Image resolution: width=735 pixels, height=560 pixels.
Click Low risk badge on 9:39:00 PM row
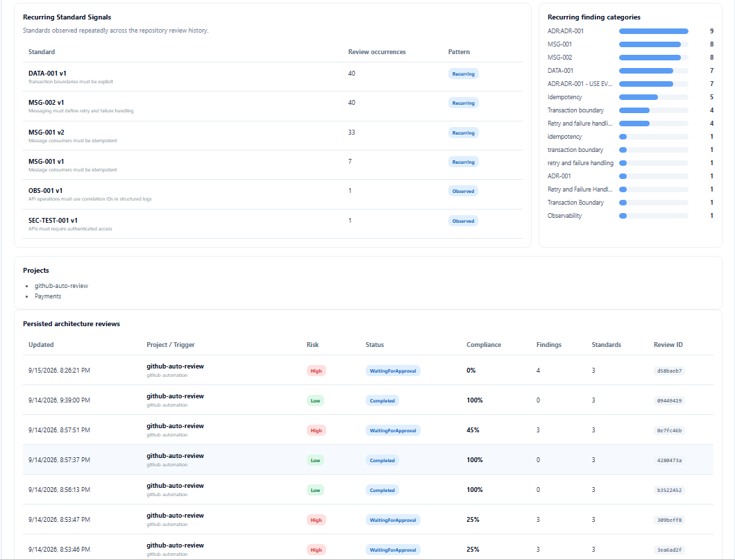[316, 400]
